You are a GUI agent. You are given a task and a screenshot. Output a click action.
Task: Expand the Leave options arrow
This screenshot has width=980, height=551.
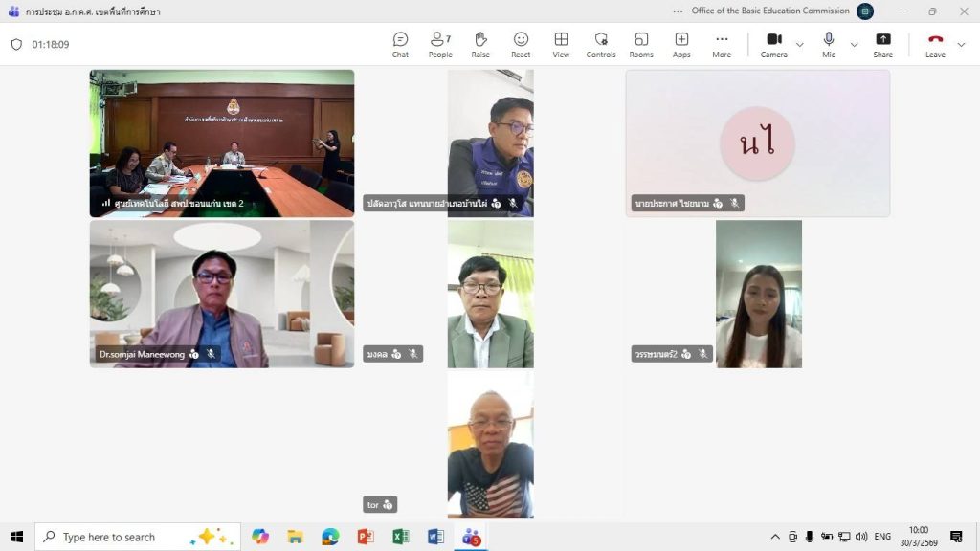coord(962,45)
